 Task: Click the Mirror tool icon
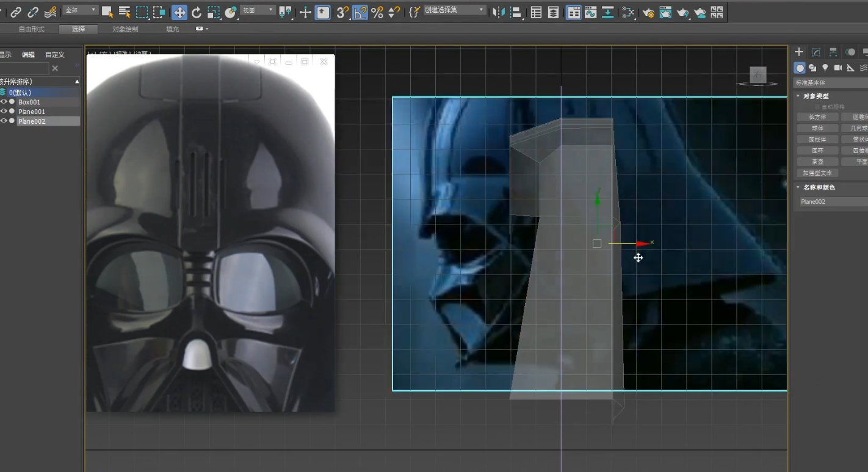pyautogui.click(x=499, y=12)
